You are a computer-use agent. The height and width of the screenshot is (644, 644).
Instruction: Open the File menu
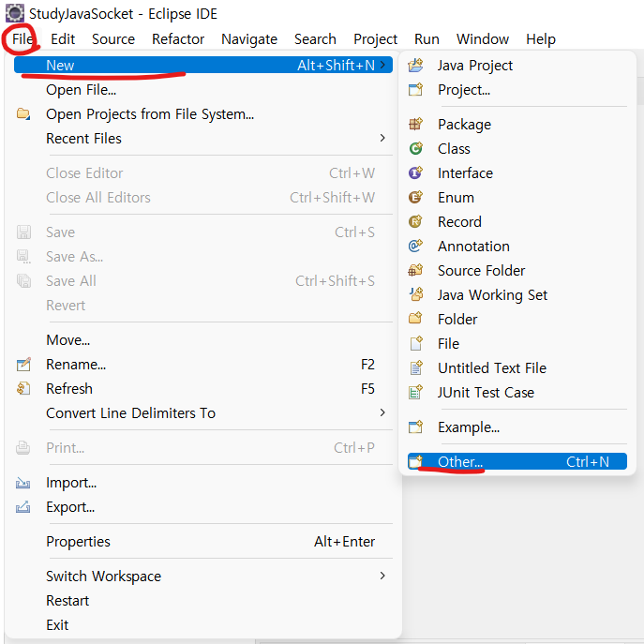pyautogui.click(x=22, y=39)
